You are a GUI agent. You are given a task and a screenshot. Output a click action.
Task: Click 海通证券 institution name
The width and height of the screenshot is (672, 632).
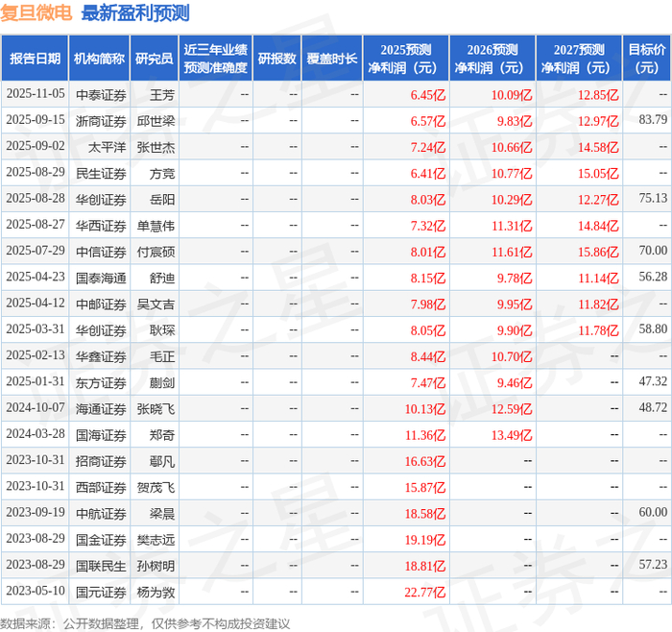point(101,408)
